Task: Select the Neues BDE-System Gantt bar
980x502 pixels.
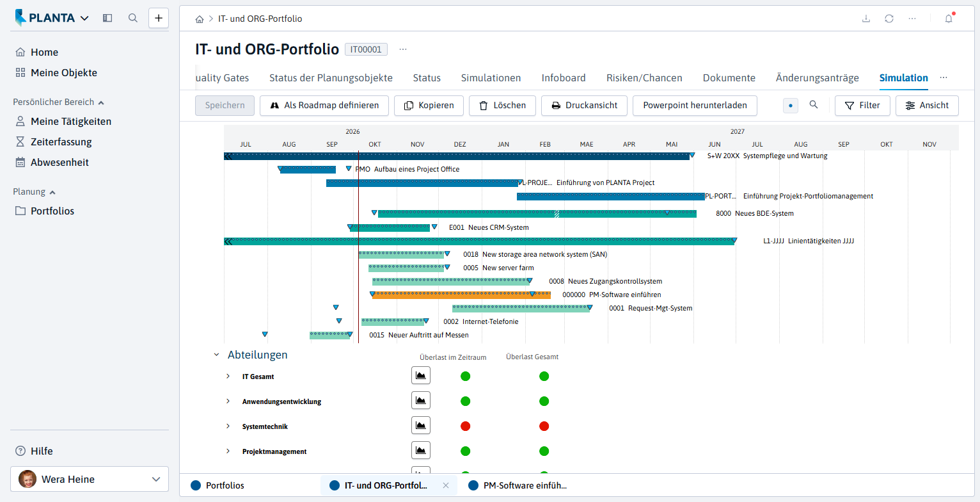Action: (x=537, y=214)
